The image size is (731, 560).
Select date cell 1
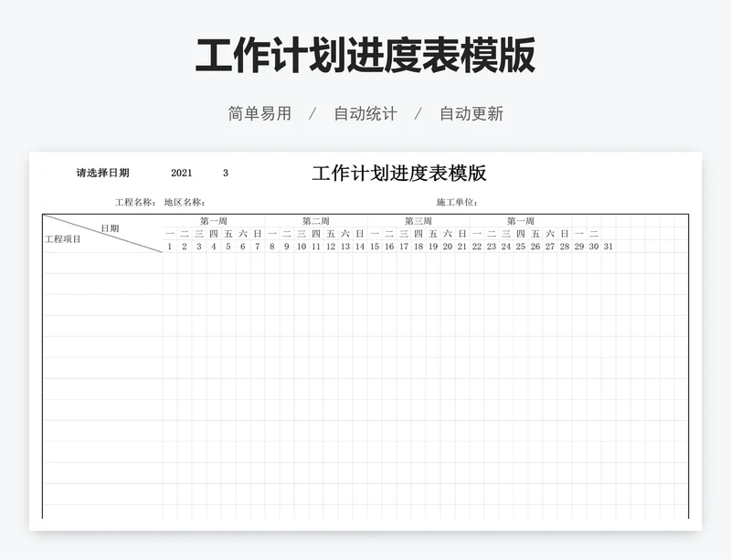(170, 247)
